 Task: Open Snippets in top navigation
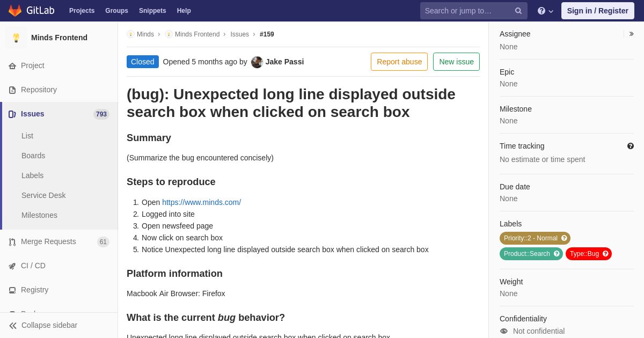152,11
